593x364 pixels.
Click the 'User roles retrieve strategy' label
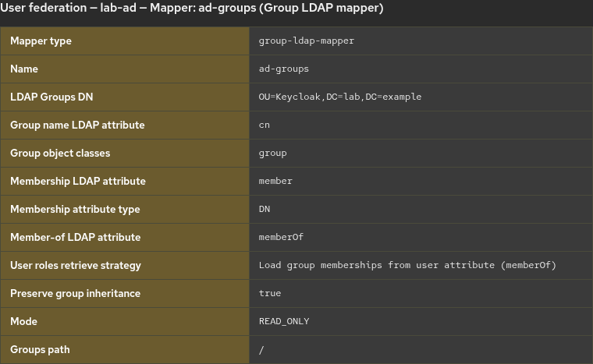point(76,265)
